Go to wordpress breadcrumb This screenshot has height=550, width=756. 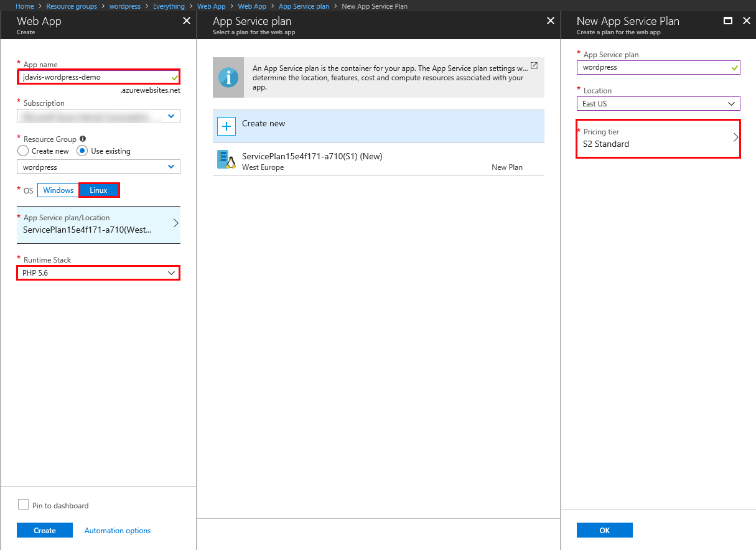(125, 6)
